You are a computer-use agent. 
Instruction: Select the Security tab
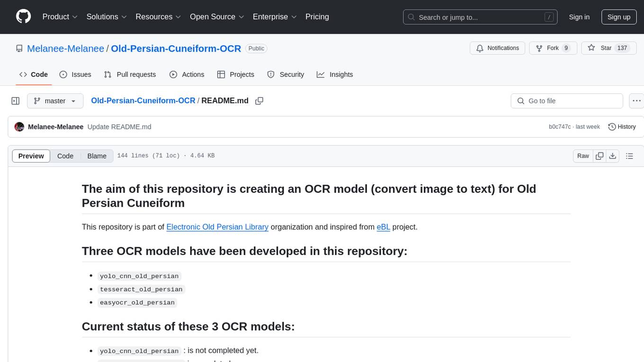(x=286, y=74)
